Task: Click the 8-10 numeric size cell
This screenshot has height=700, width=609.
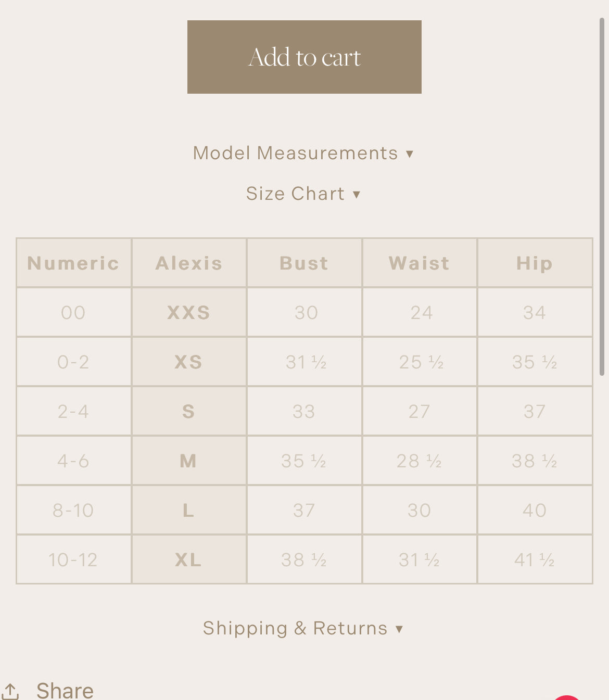Action: click(x=73, y=510)
